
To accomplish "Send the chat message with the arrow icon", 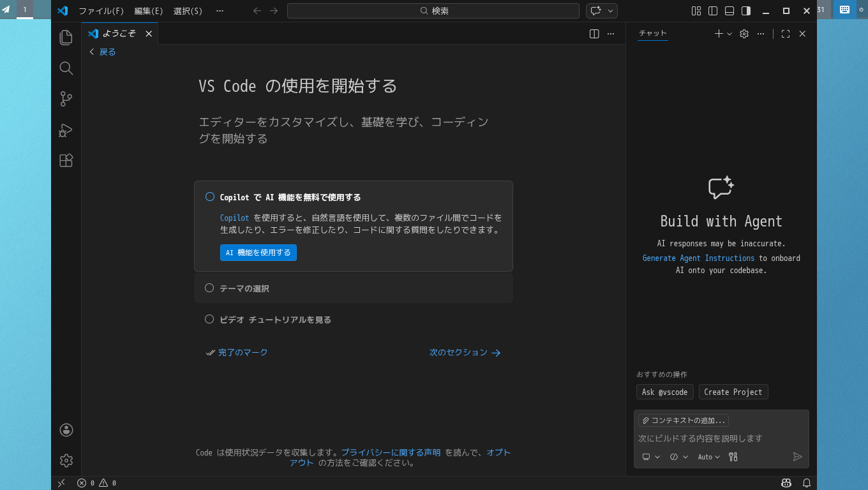I will [x=797, y=457].
